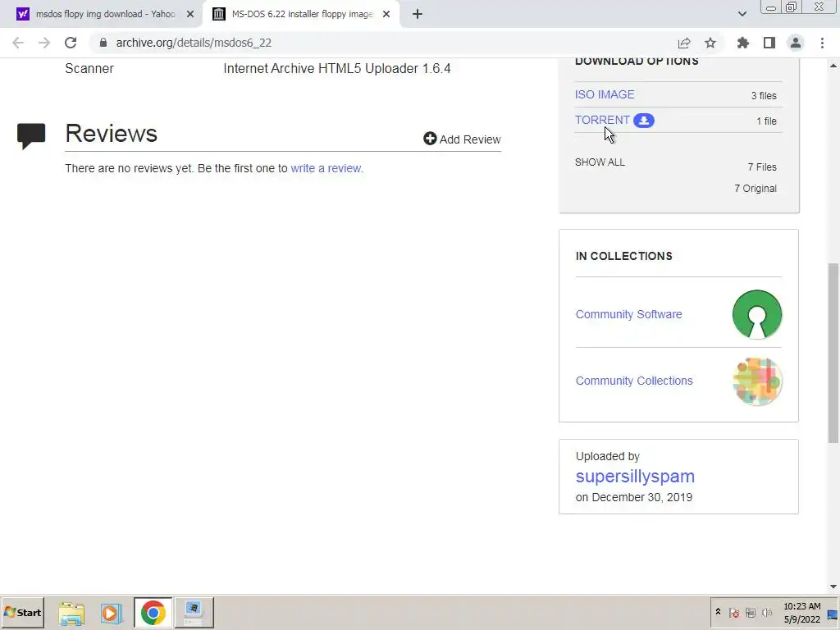Click the Community Collections colorful thumbnail

tap(757, 381)
